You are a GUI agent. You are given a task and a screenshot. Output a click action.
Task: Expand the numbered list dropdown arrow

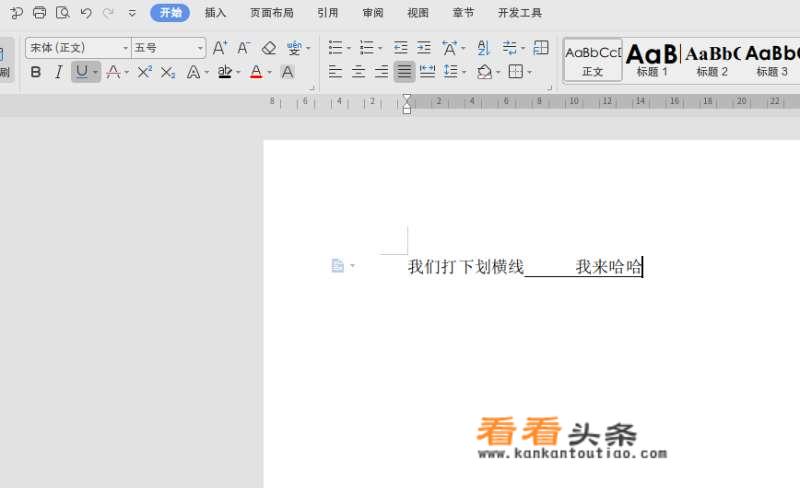380,48
